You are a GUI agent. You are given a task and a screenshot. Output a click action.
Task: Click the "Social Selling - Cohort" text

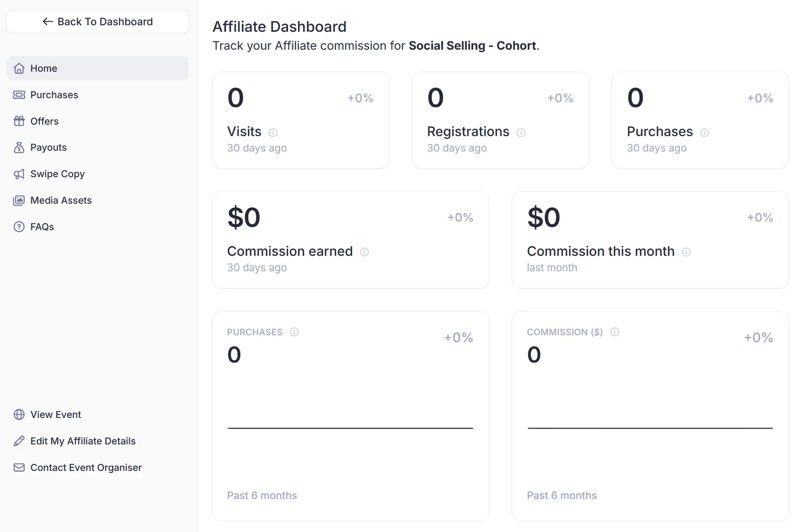pos(473,46)
